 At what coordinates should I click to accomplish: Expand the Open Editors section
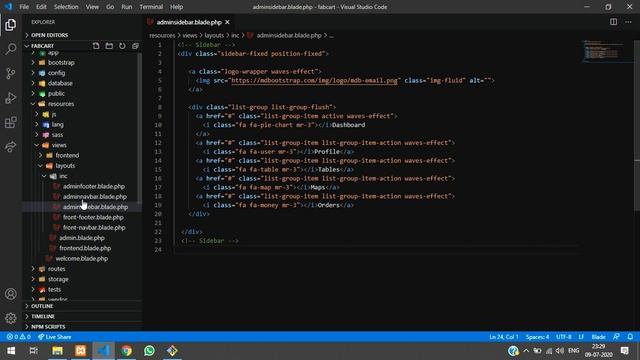(x=82, y=35)
